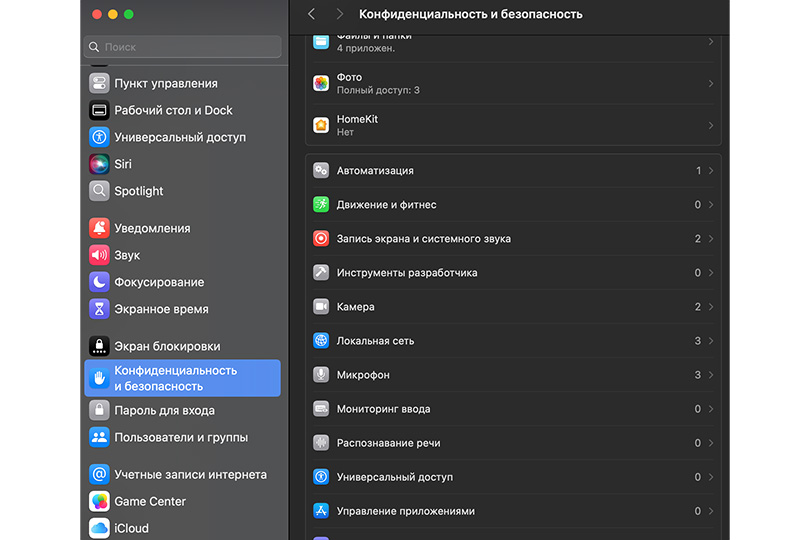This screenshot has height=540, width=810.
Task: Click the HomeKit house icon
Action: coord(321,125)
